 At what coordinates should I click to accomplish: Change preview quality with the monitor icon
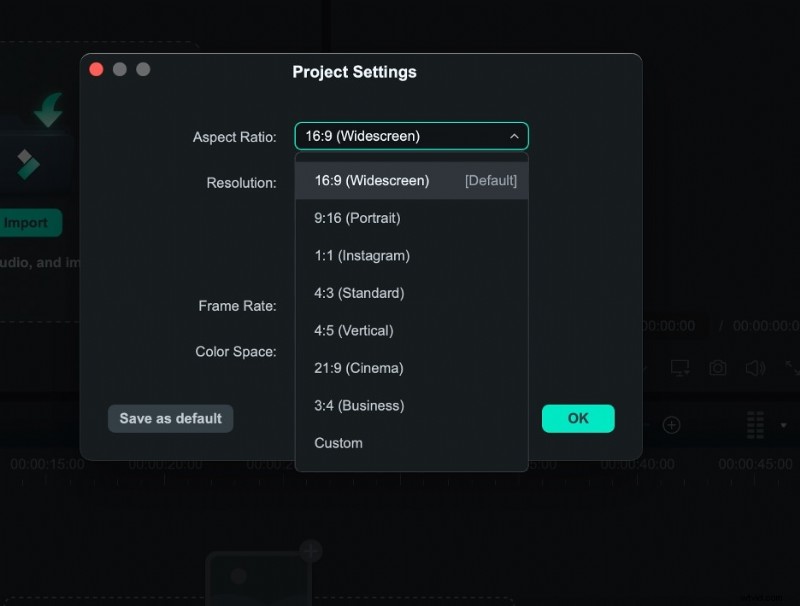pyautogui.click(x=680, y=367)
